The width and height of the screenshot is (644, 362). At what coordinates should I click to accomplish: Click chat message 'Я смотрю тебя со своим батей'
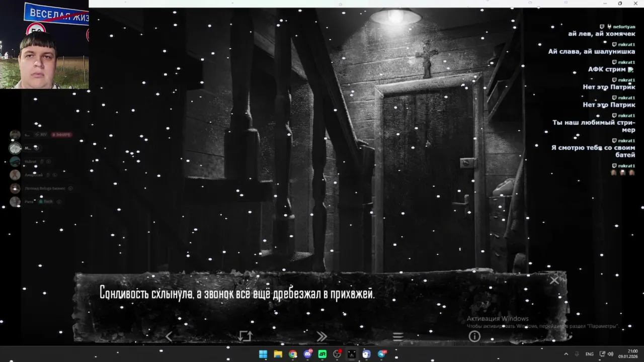593,151
